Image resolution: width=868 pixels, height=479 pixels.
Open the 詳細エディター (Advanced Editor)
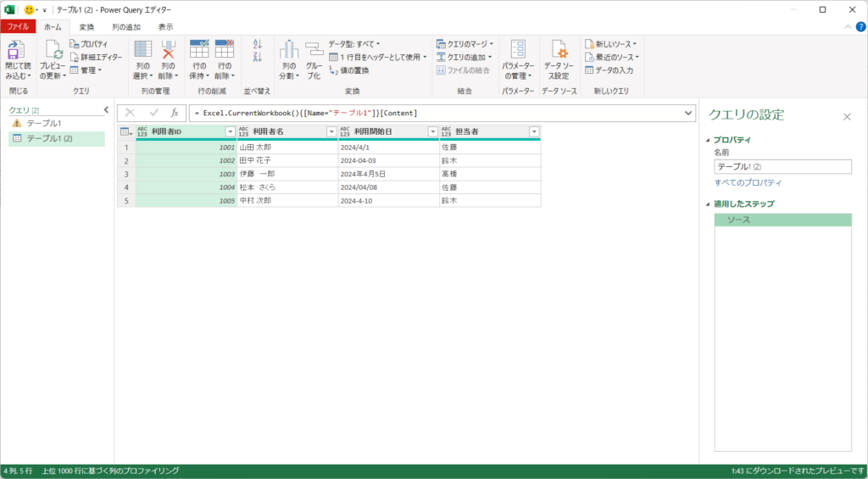[x=97, y=57]
